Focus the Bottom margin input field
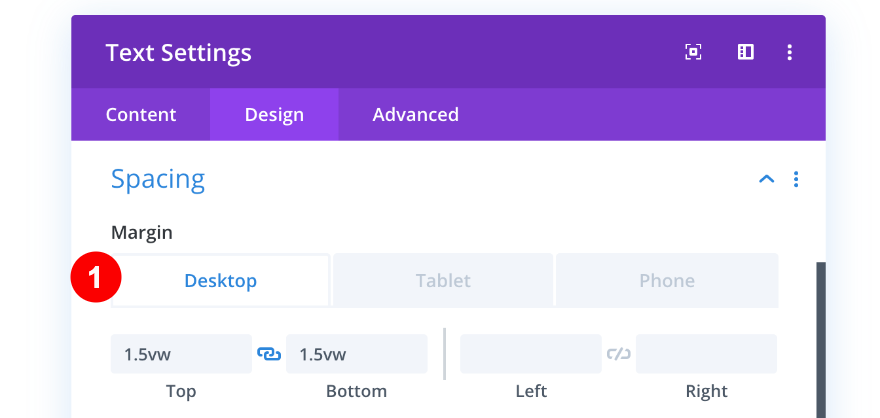880x418 pixels. [x=356, y=354]
